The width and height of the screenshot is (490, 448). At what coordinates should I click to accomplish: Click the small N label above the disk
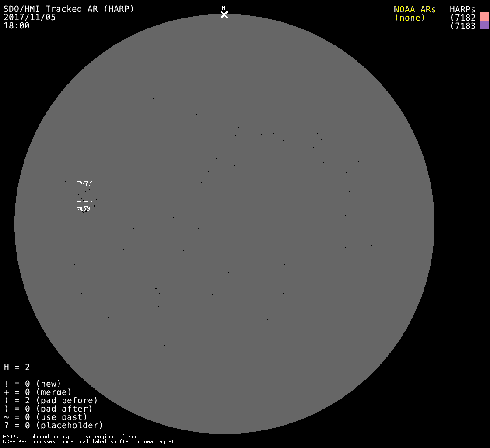point(224,8)
